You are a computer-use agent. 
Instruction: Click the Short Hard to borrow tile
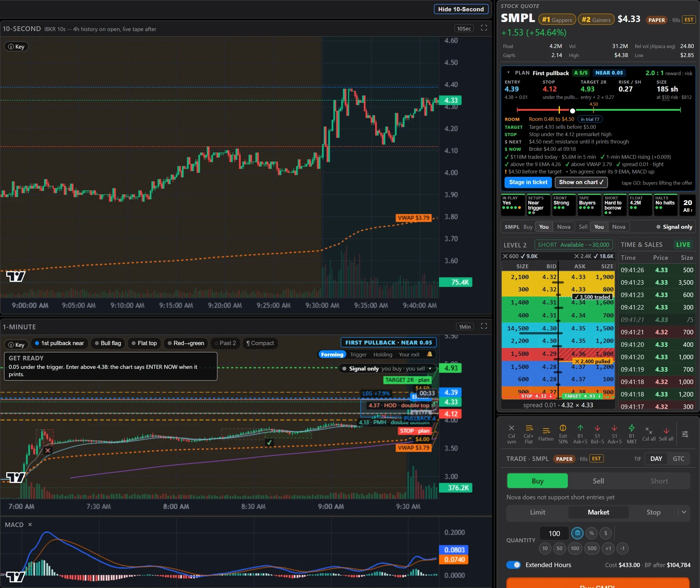coord(614,205)
